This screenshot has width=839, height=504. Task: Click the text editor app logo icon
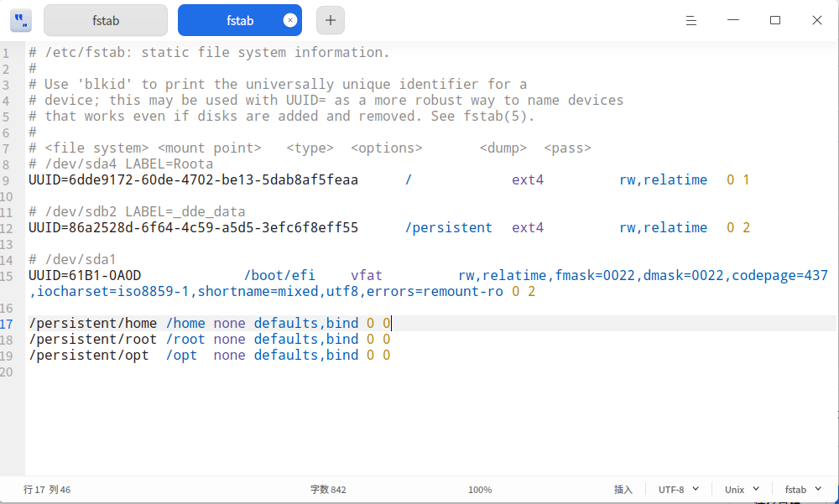[21, 20]
